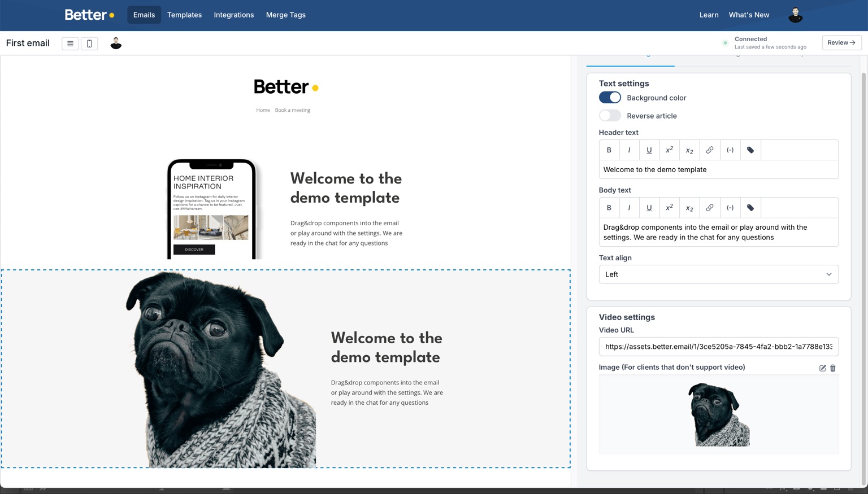Click superscript icon in Body text toolbar
This screenshot has height=494, width=868.
(669, 208)
